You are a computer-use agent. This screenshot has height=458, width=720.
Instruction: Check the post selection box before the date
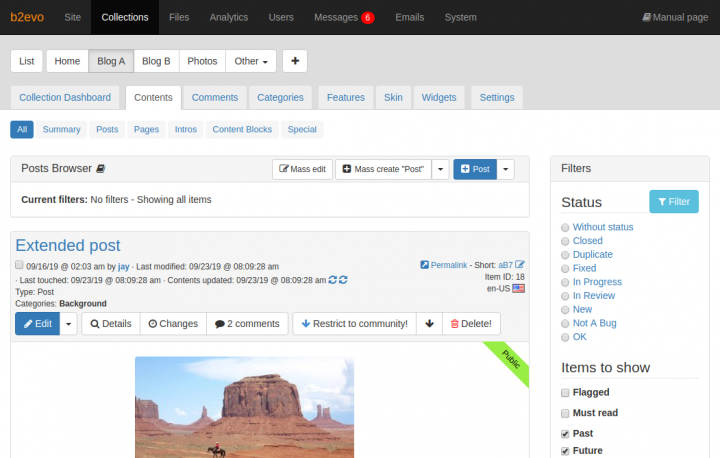coord(20,265)
